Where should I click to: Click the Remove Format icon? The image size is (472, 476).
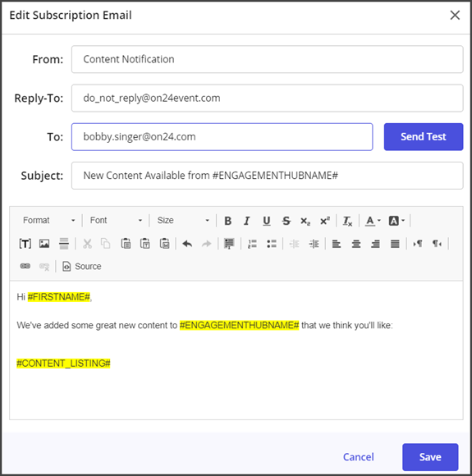pyautogui.click(x=347, y=221)
